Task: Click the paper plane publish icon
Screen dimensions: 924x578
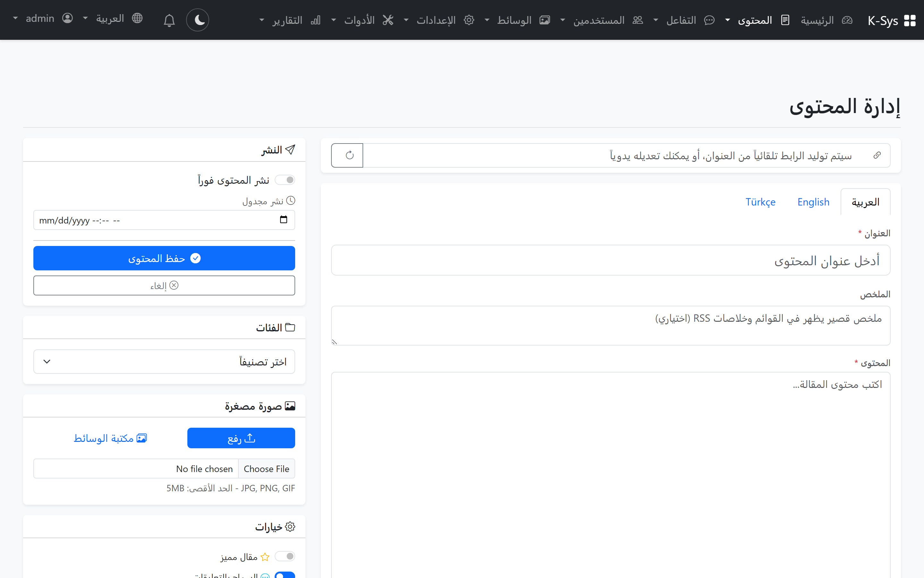Action: (290, 149)
